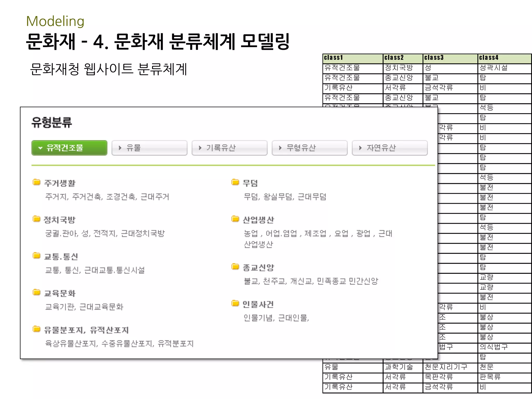Screen dimensions: 532x399
Task: Click the folder icon beside 주거생활
Action: tap(37, 182)
